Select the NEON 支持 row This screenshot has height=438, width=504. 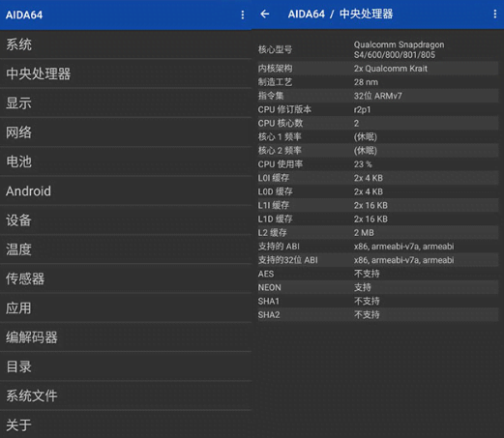(377, 287)
